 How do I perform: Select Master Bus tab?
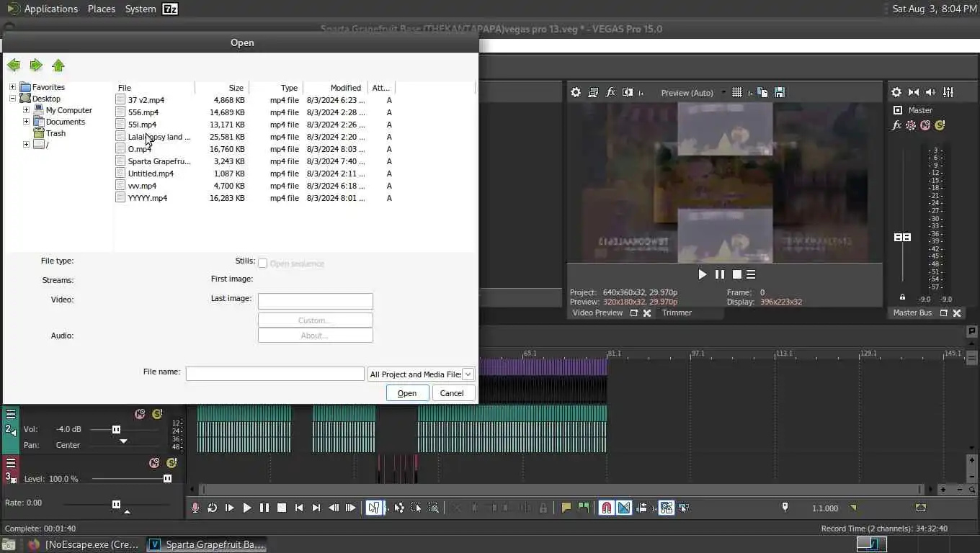(912, 313)
